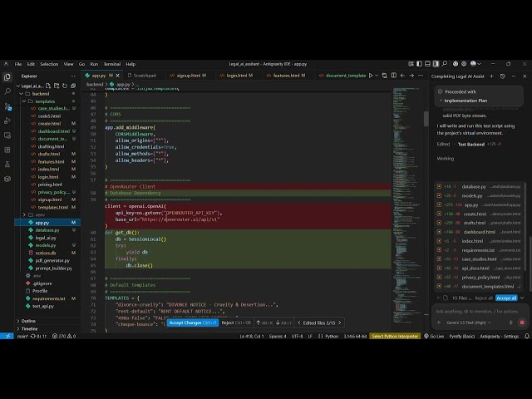The image size is (532, 399).
Task: Open the Selection menu
Action: (x=49, y=64)
